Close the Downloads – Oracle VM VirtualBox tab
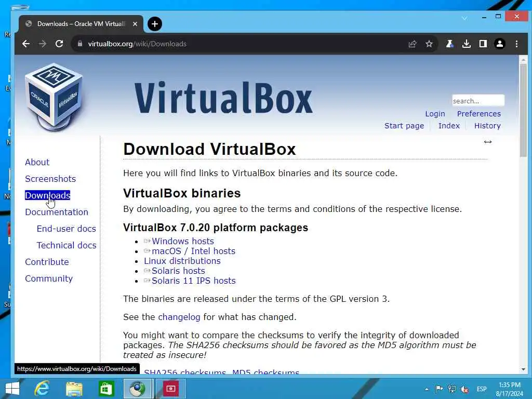532x399 pixels. (x=135, y=24)
